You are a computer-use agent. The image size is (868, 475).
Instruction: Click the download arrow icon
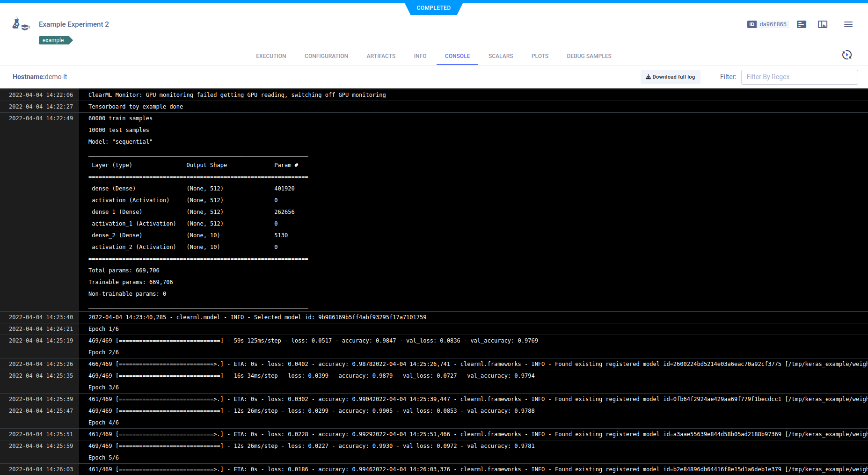[x=648, y=77]
